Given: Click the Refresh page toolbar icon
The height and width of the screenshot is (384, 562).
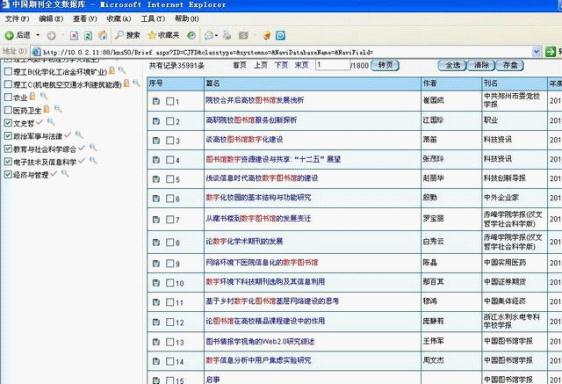Looking at the screenshot, I should (88, 35).
